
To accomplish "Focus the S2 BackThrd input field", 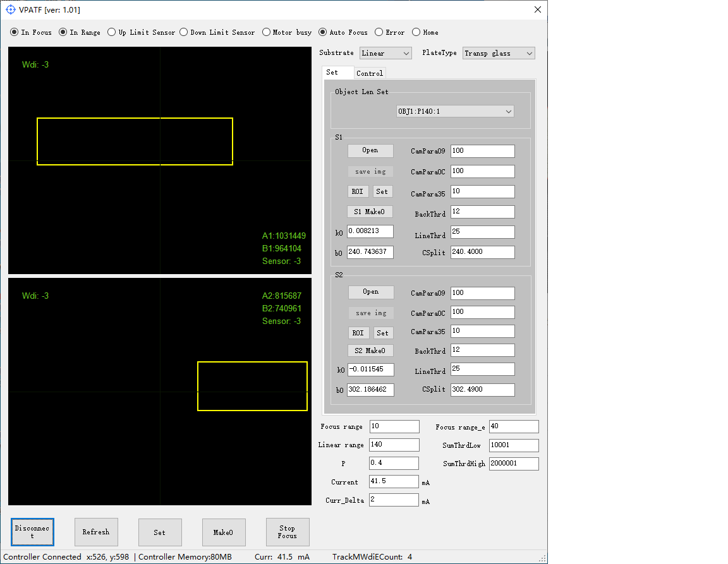I will pyautogui.click(x=482, y=350).
